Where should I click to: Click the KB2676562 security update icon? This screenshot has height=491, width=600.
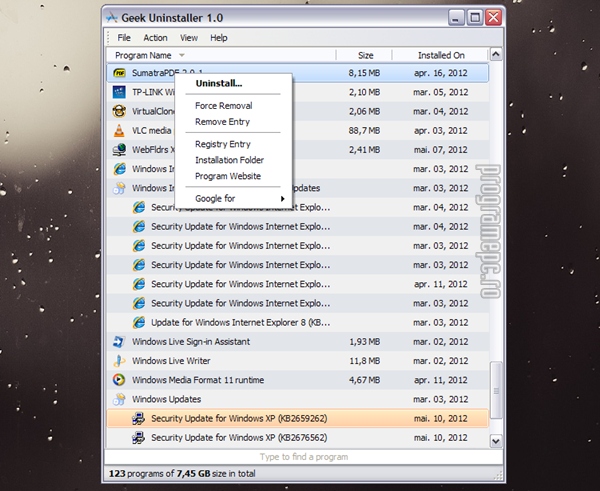139,437
